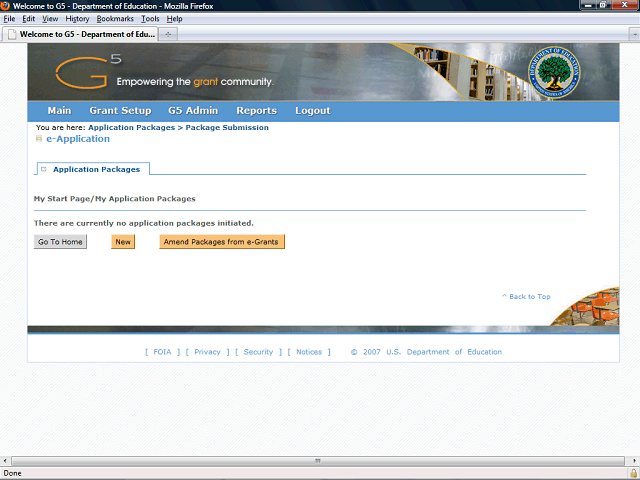Click the Back to Top link
Image resolution: width=640 pixels, height=480 pixels.
(526, 296)
